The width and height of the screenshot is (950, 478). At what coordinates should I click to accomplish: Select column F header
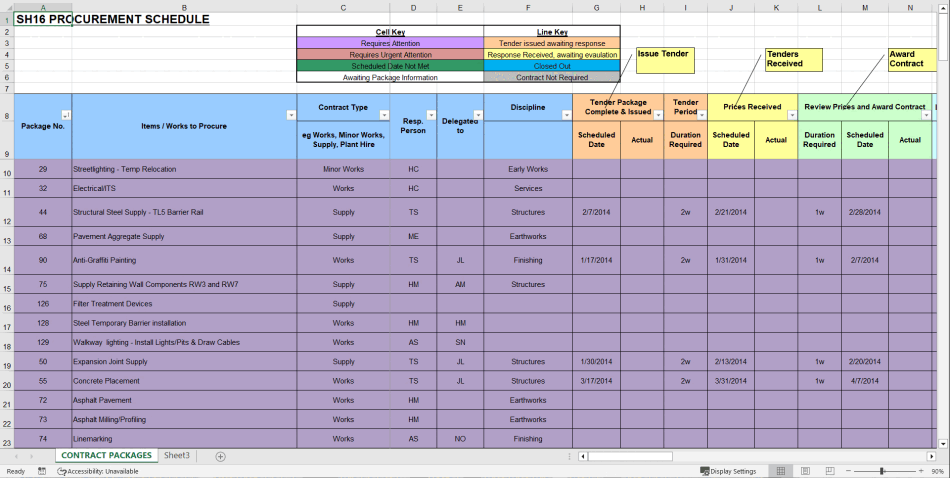(x=528, y=8)
